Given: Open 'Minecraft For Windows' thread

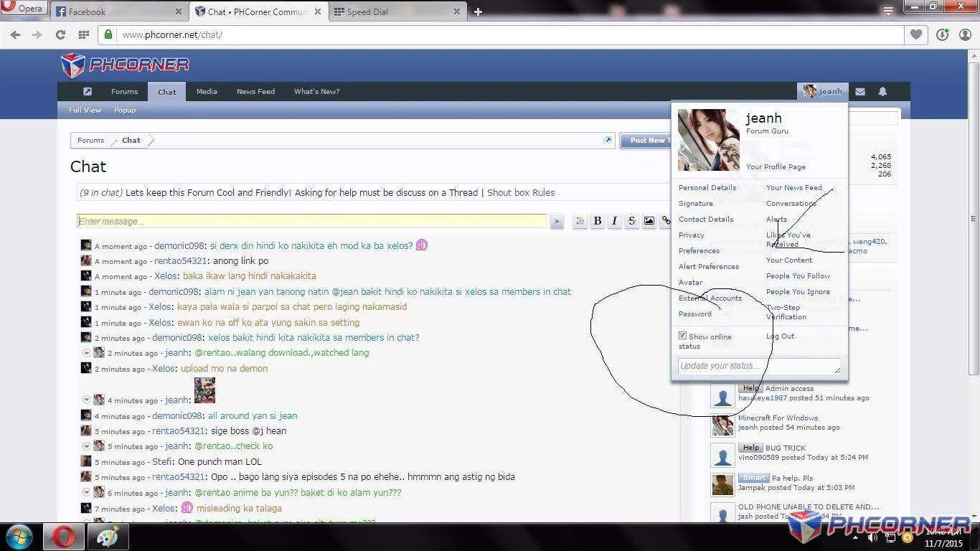Looking at the screenshot, I should (x=778, y=418).
